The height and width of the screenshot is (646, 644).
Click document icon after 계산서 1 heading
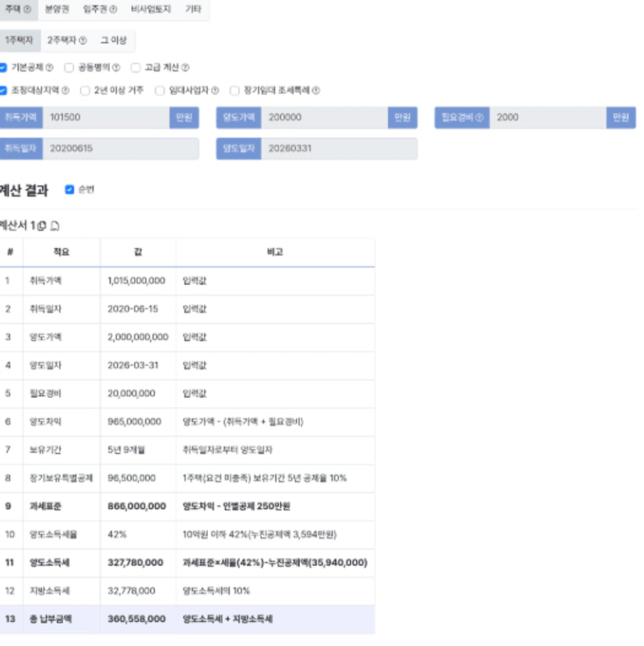pos(55,226)
